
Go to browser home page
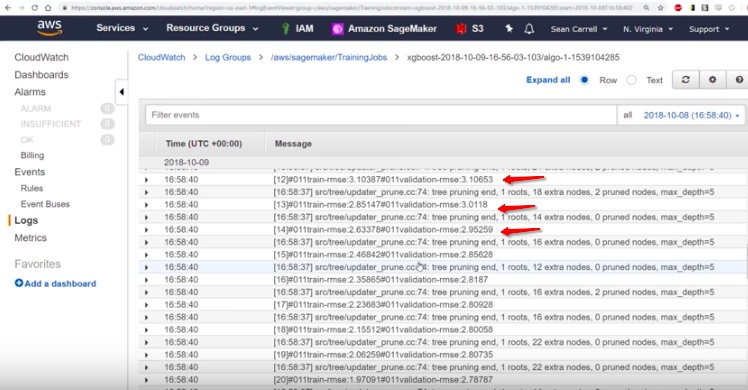click(x=48, y=8)
